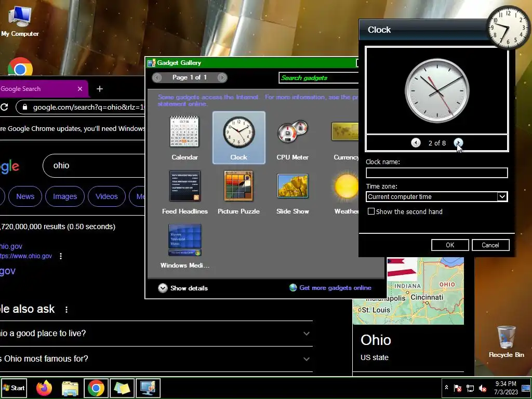Open the Start menu
This screenshot has height=399, width=532.
pos(14,388)
